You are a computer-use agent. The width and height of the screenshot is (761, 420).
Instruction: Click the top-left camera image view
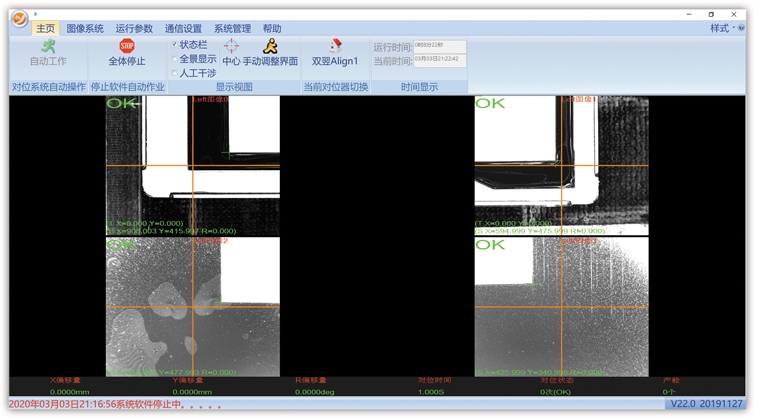192,165
